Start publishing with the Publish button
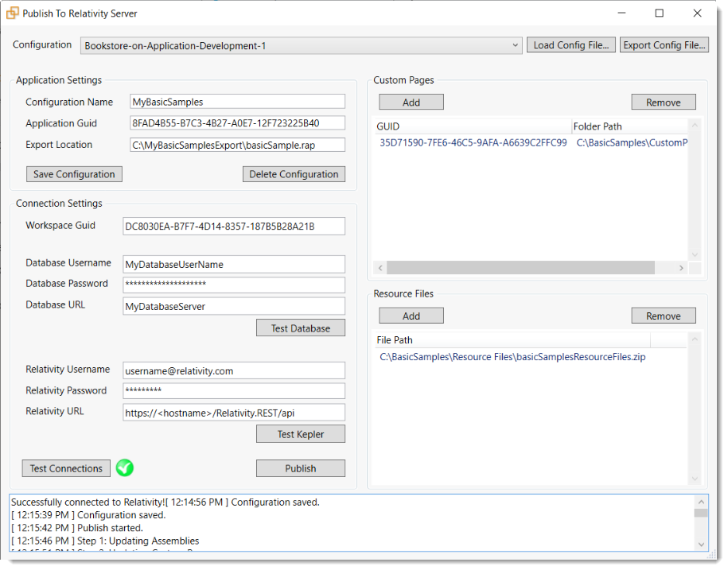The width and height of the screenshot is (728, 570). tap(301, 468)
